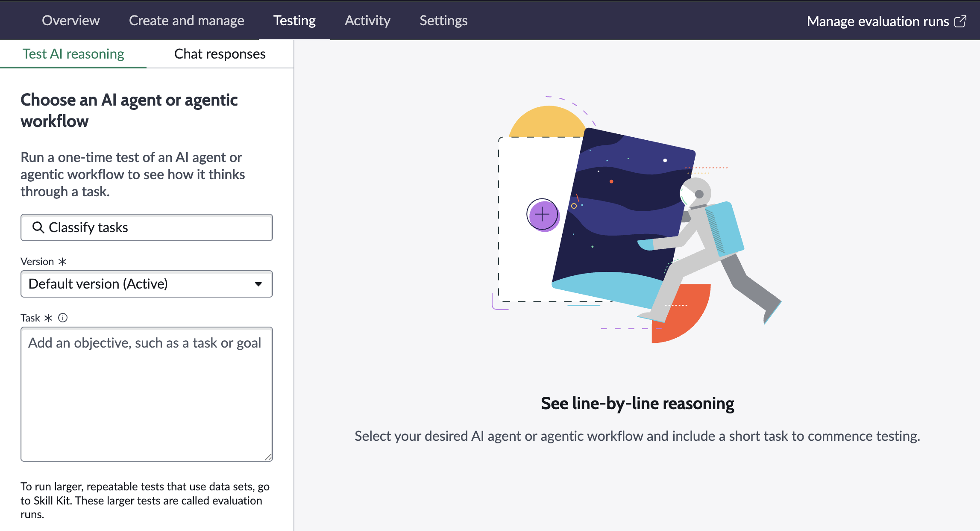Go to Create and manage tab

(x=186, y=21)
